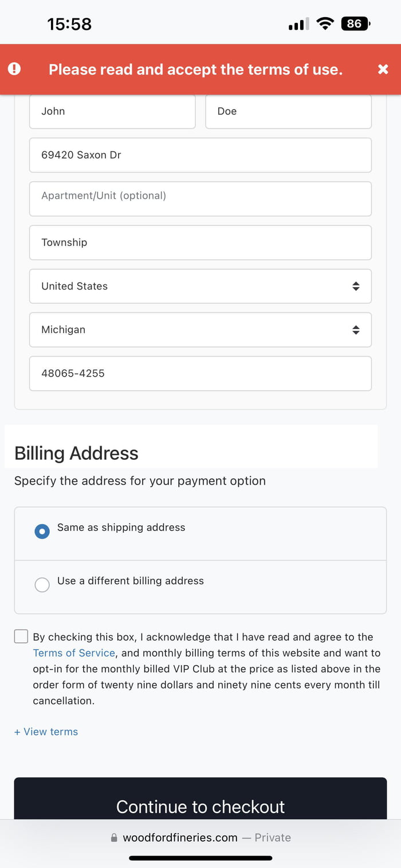
Task: Click the country selector's up-down arrows
Action: [356, 286]
